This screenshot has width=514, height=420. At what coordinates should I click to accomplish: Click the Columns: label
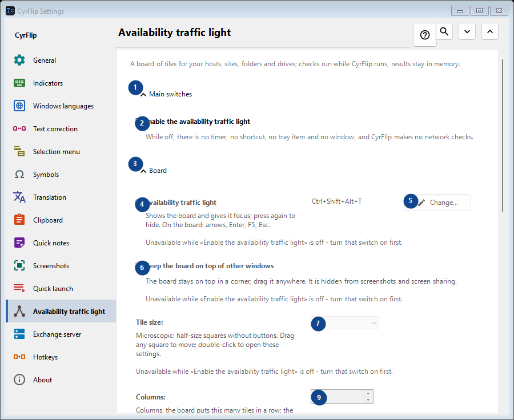(150, 397)
